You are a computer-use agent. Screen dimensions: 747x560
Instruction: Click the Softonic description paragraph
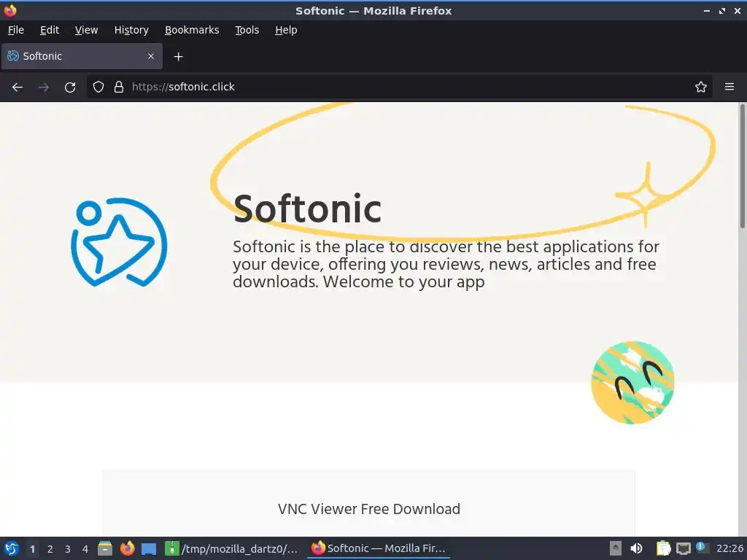click(446, 264)
